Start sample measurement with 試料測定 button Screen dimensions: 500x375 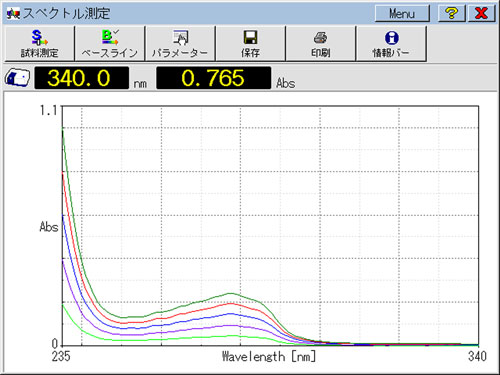coord(39,44)
